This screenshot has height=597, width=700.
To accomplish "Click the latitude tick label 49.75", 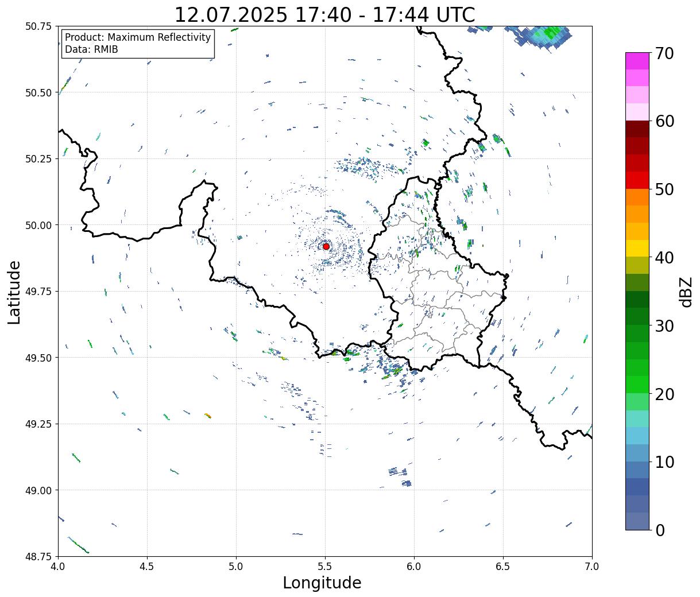I will (x=38, y=292).
